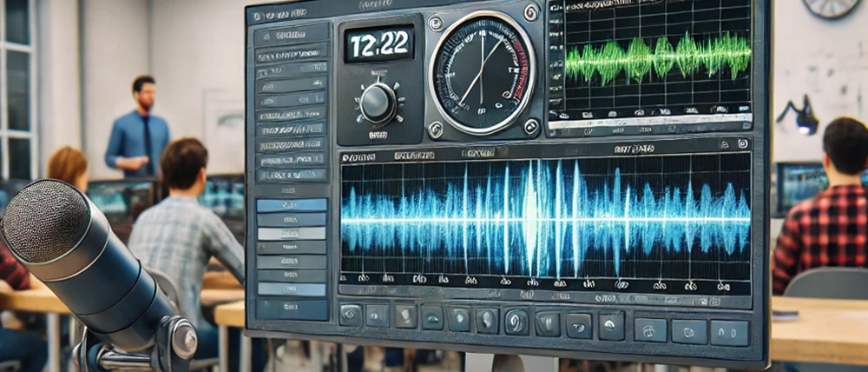The image size is (868, 372).
Task: Toggle the highlighted blue item in lower sidebar list
Action: coord(292,205)
